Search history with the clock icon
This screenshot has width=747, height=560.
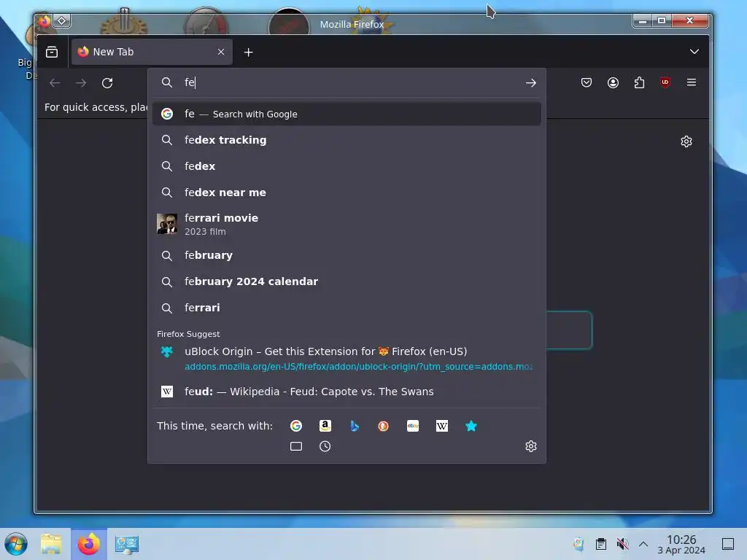[x=325, y=446]
